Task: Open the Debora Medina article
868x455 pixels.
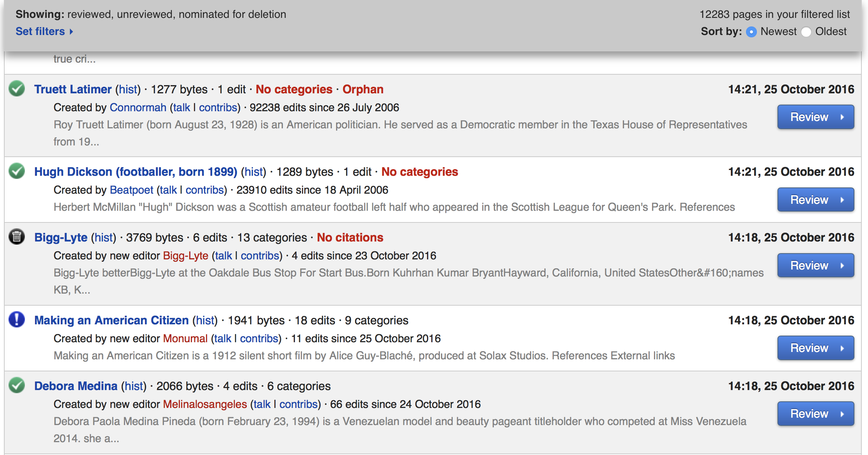Action: pos(76,386)
